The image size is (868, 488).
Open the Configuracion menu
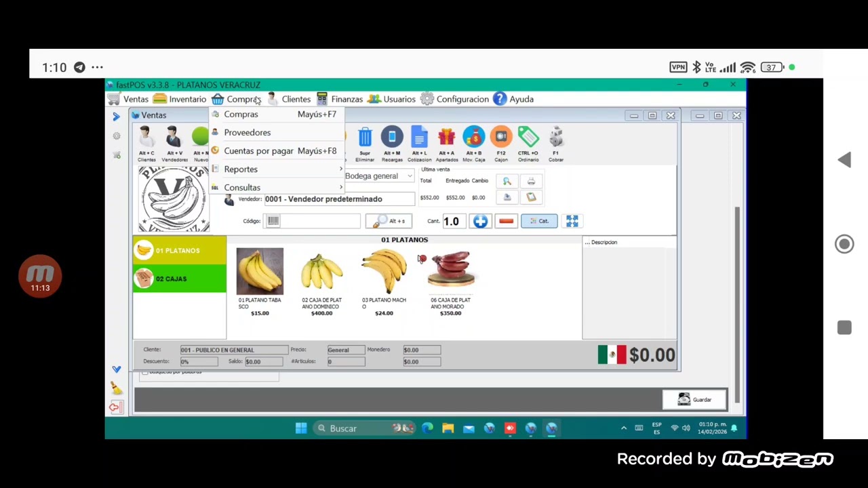click(x=454, y=99)
